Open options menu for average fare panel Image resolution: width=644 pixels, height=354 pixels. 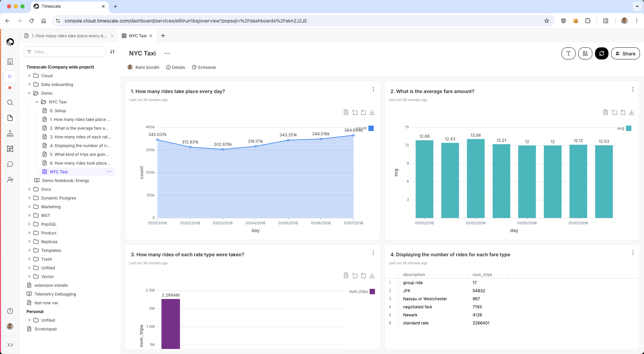click(633, 89)
